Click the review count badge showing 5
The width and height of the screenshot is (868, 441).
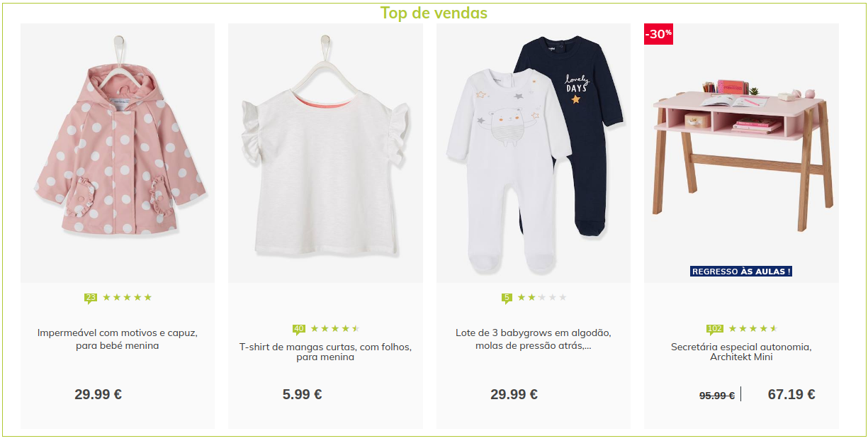click(x=507, y=298)
